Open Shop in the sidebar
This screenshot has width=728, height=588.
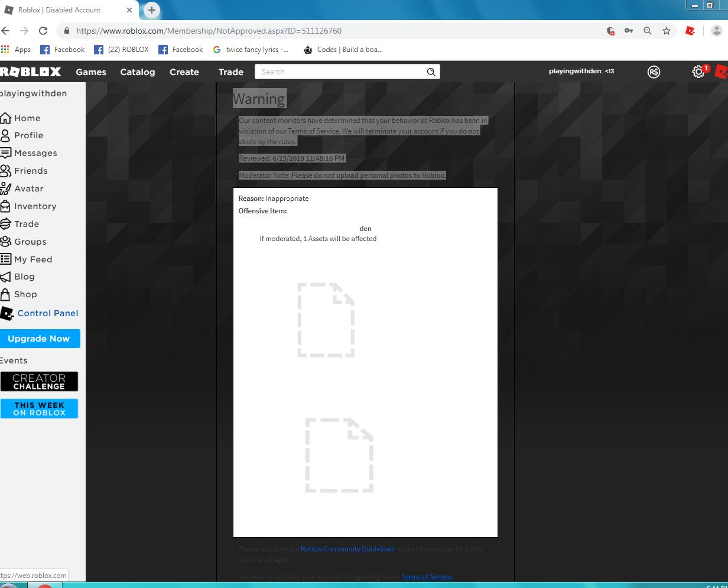point(19,294)
